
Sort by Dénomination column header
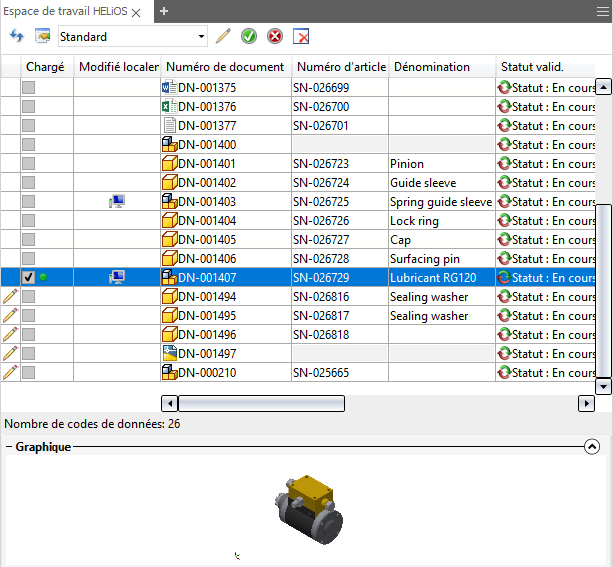(442, 67)
